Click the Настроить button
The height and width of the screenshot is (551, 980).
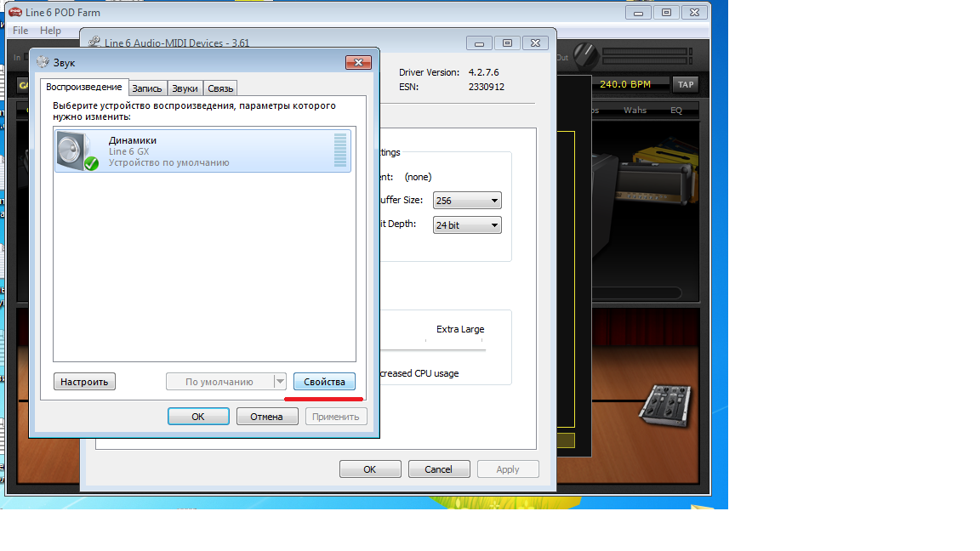pos(84,381)
